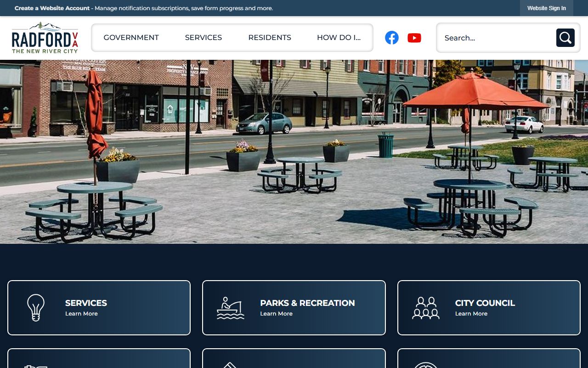Click the Radford VA logo
The image size is (588, 368).
[45, 38]
